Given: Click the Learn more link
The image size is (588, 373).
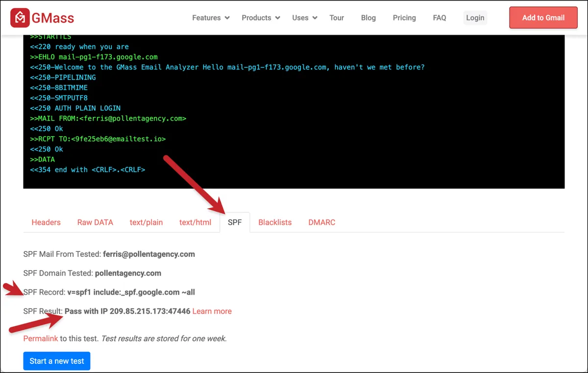Looking at the screenshot, I should point(212,311).
